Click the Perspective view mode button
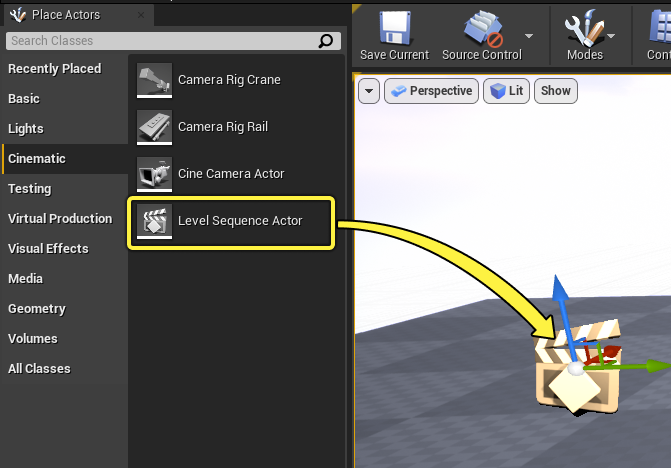 [x=431, y=91]
